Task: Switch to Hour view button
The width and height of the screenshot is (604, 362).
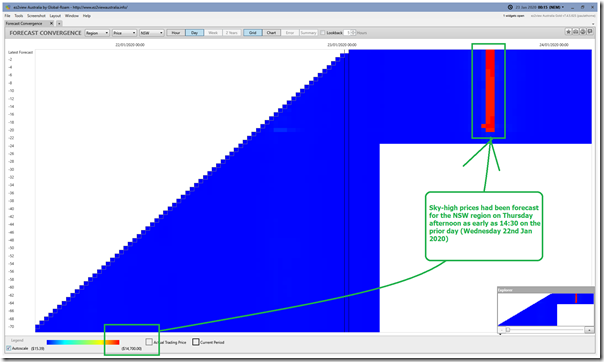Action: pyautogui.click(x=176, y=33)
